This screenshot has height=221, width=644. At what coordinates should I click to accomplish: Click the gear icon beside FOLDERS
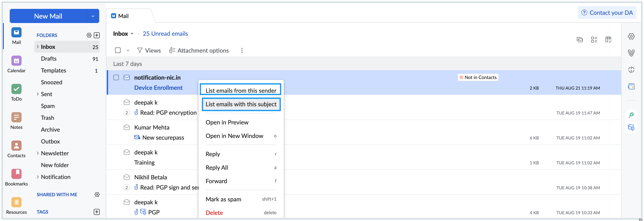pyautogui.click(x=89, y=35)
